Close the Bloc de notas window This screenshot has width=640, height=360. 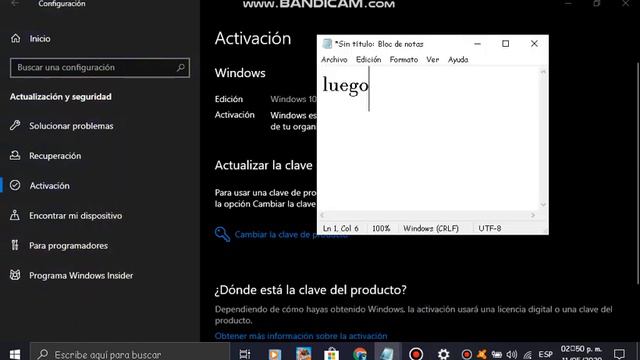[x=534, y=44]
